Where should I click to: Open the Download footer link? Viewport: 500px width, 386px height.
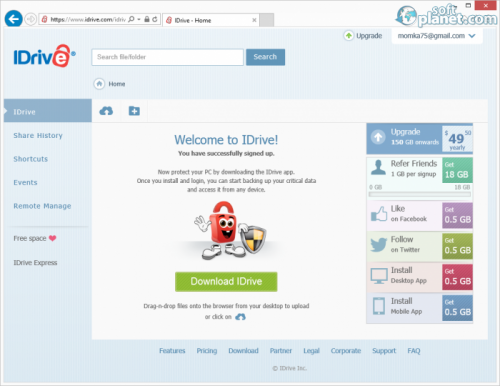(x=243, y=351)
